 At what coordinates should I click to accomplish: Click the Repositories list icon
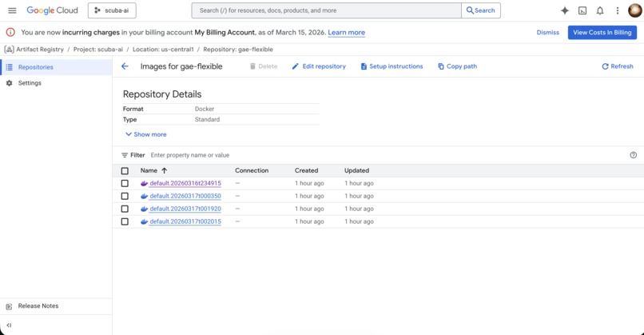9,67
